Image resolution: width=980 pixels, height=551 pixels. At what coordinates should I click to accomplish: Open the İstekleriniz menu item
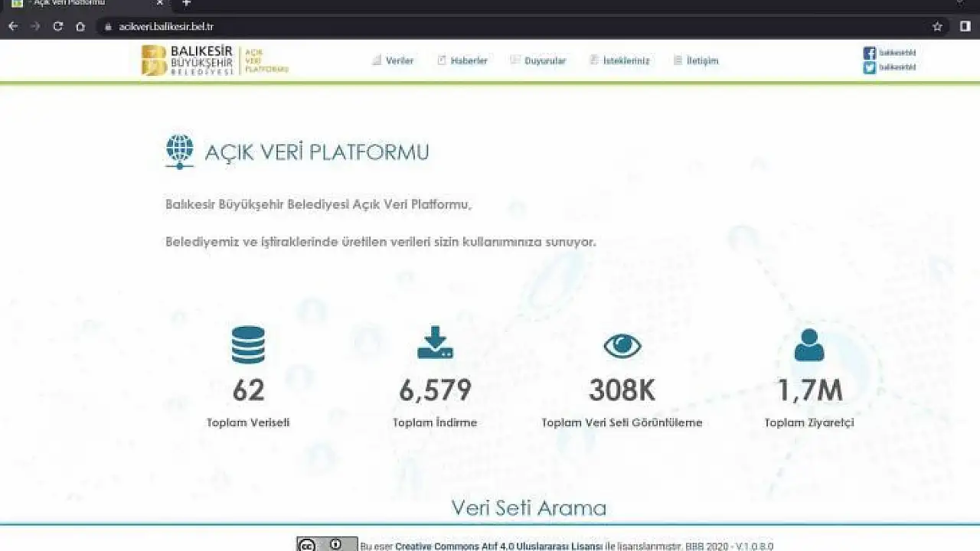click(620, 60)
